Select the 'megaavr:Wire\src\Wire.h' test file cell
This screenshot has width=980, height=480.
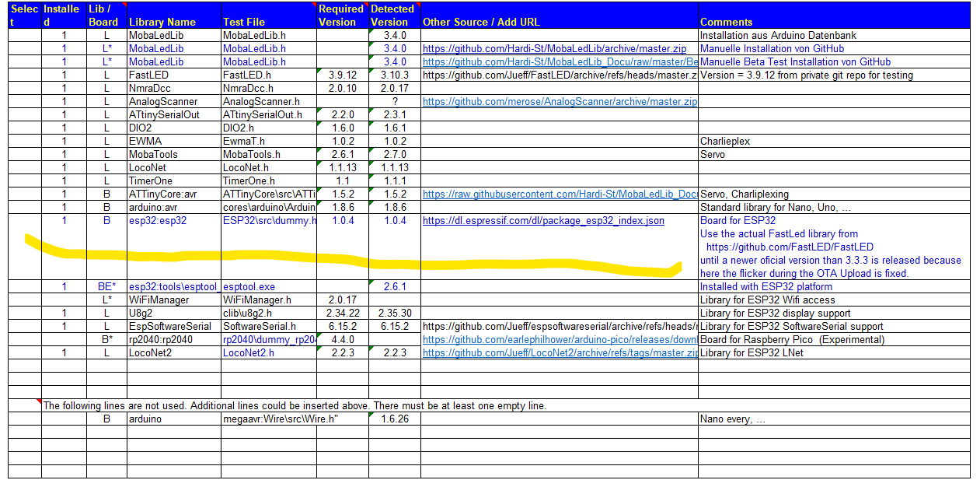point(269,419)
